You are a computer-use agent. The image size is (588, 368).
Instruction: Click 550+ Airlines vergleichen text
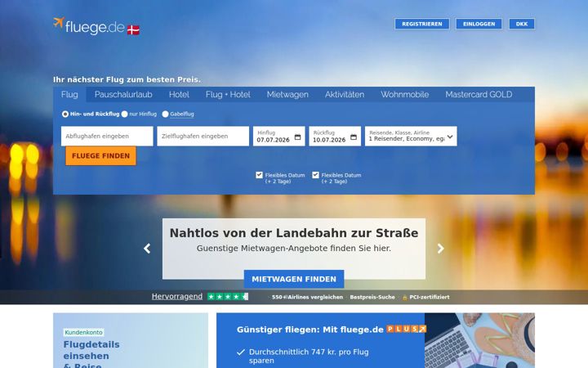click(x=308, y=297)
